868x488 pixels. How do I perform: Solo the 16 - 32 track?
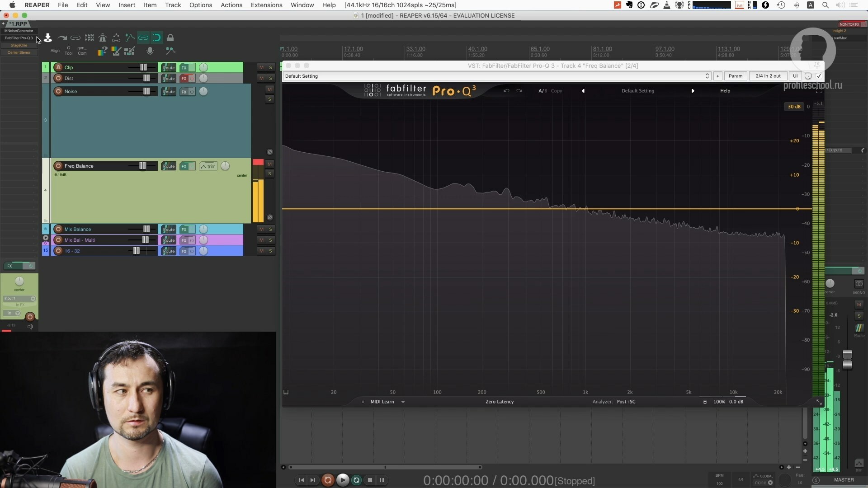270,251
